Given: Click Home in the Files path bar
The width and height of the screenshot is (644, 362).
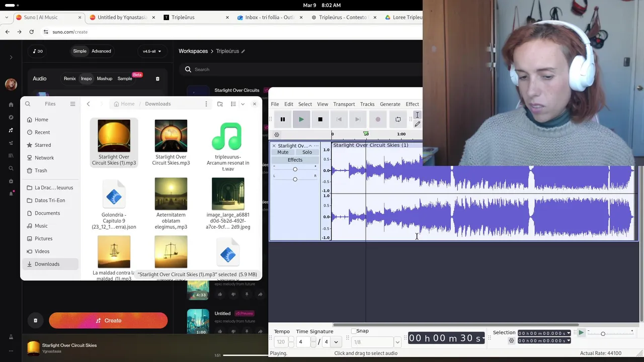Looking at the screenshot, I should pyautogui.click(x=124, y=104).
